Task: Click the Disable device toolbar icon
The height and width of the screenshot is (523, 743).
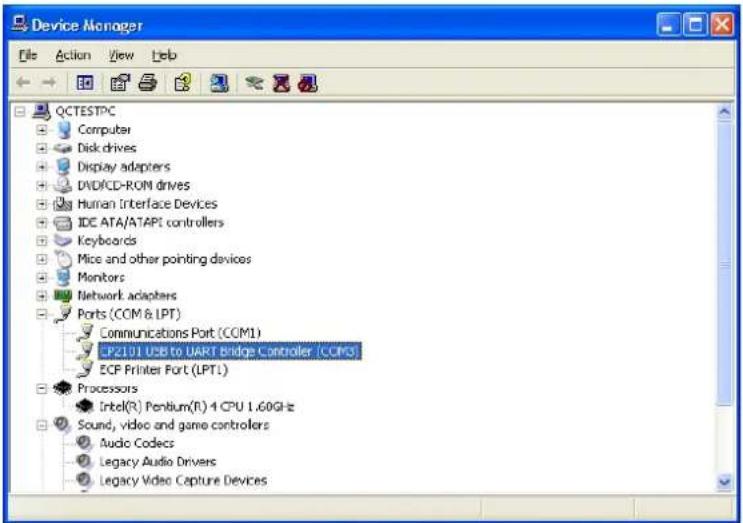Action: pyautogui.click(x=306, y=84)
